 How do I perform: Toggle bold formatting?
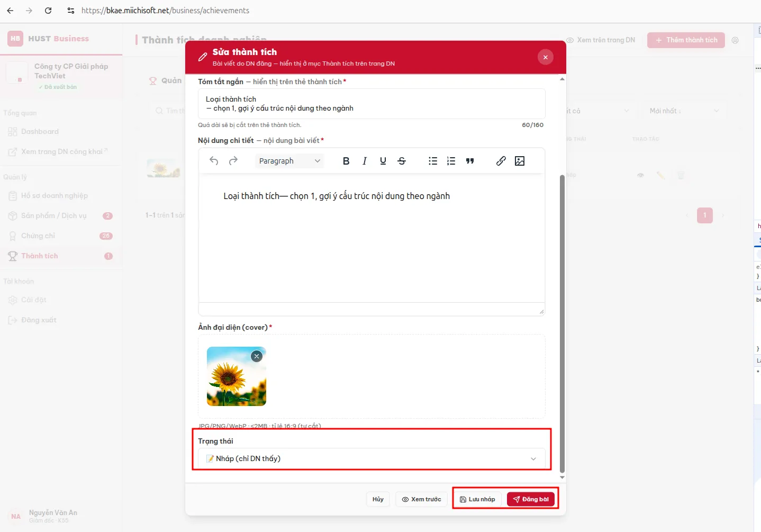pyautogui.click(x=346, y=161)
